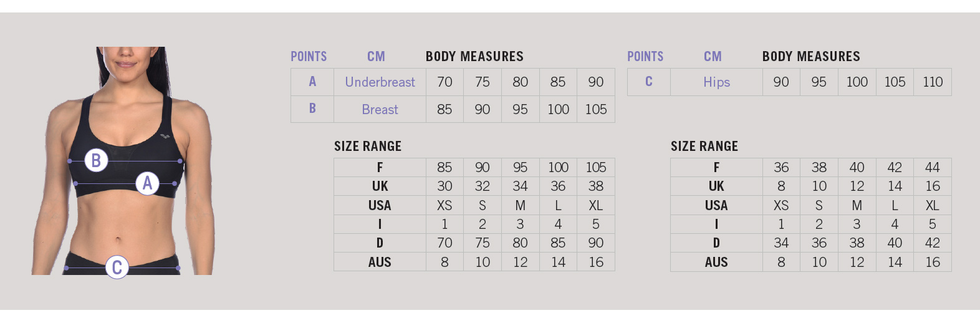Image resolution: width=980 pixels, height=328 pixels.
Task: Click the Underbreast row label
Action: [x=380, y=82]
